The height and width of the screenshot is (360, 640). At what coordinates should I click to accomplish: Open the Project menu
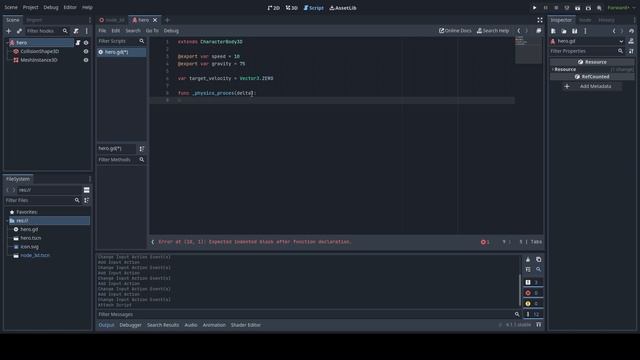(x=30, y=7)
